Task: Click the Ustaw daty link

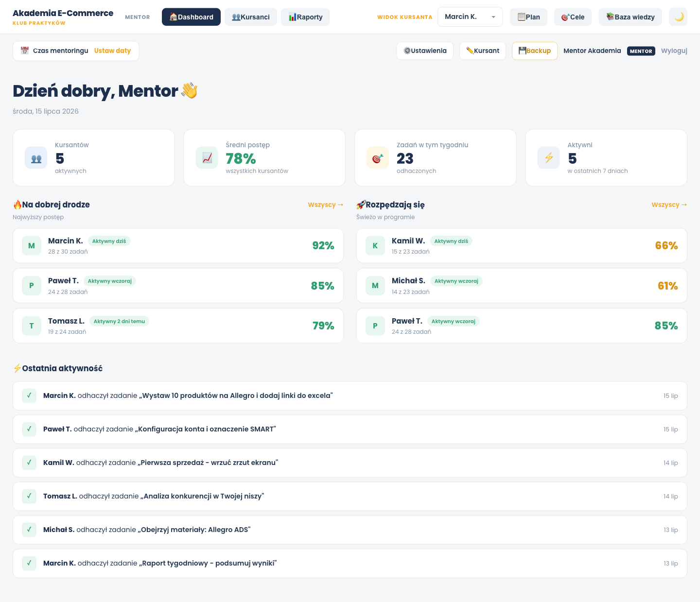Action: point(112,51)
